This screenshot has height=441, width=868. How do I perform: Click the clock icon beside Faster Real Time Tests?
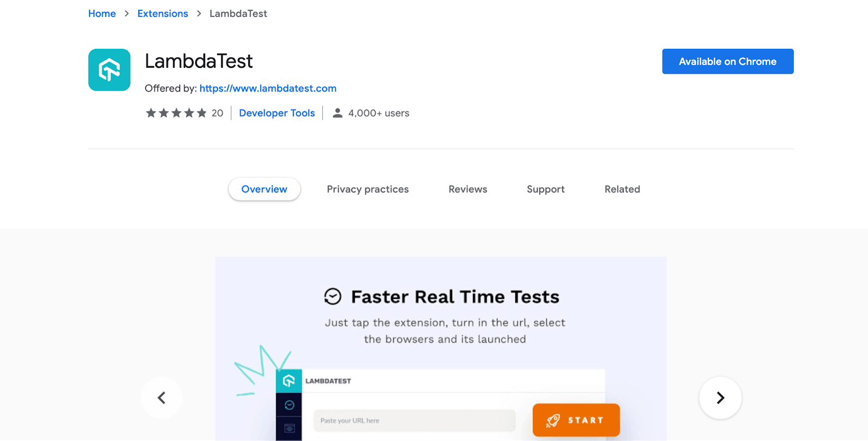tap(332, 296)
